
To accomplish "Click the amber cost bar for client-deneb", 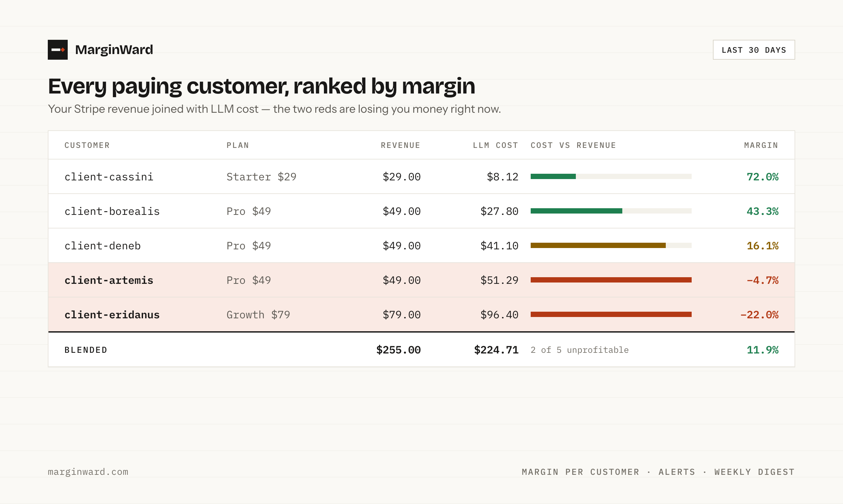I will click(598, 245).
